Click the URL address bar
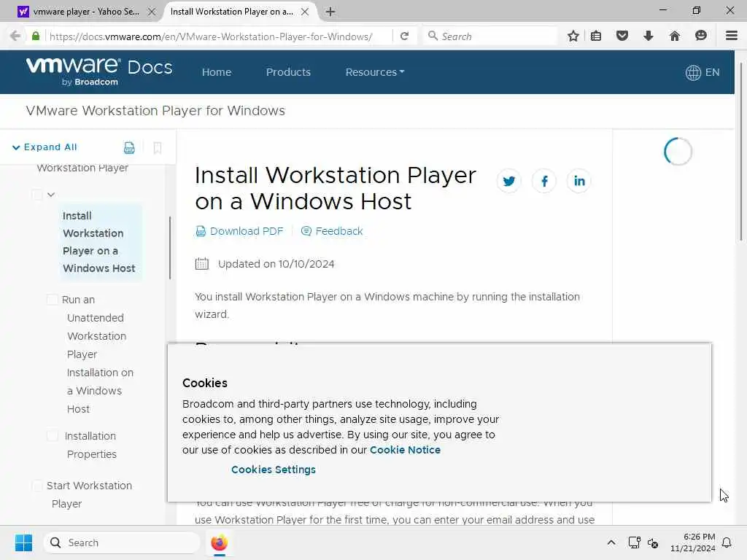This screenshot has width=747, height=560. pos(219,36)
